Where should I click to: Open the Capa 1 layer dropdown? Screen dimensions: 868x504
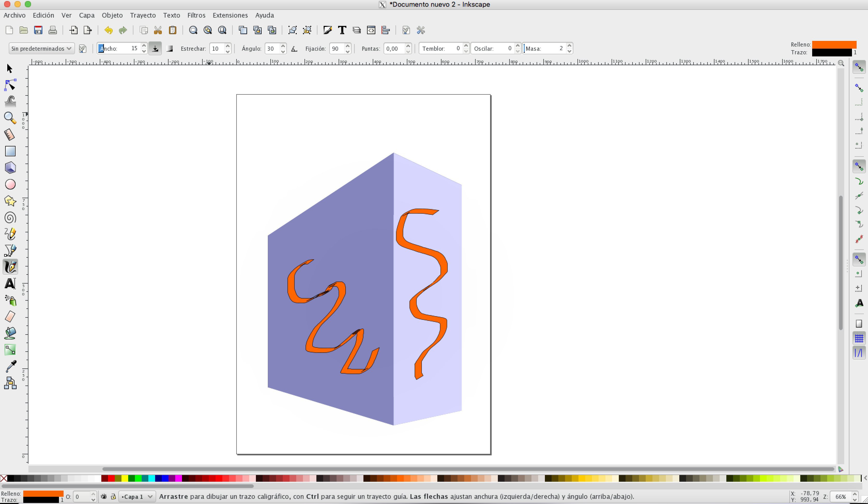click(137, 496)
